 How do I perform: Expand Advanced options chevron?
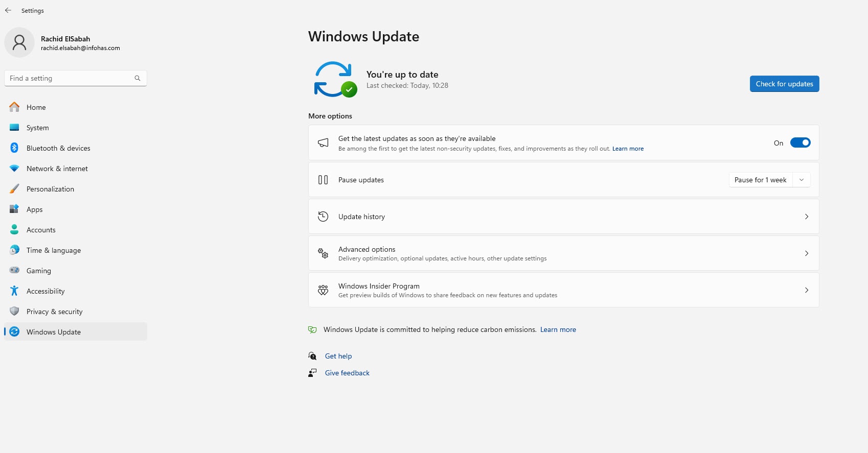pyautogui.click(x=807, y=253)
